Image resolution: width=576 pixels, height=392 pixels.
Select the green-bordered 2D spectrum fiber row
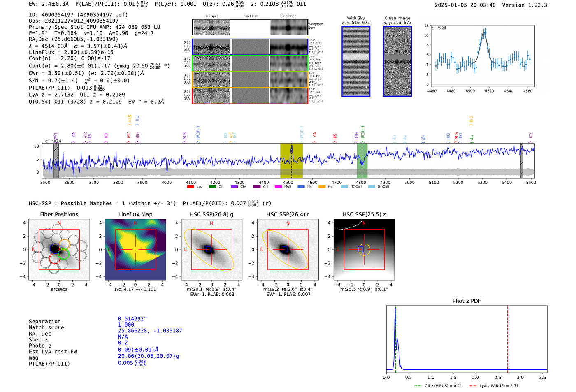(x=250, y=63)
